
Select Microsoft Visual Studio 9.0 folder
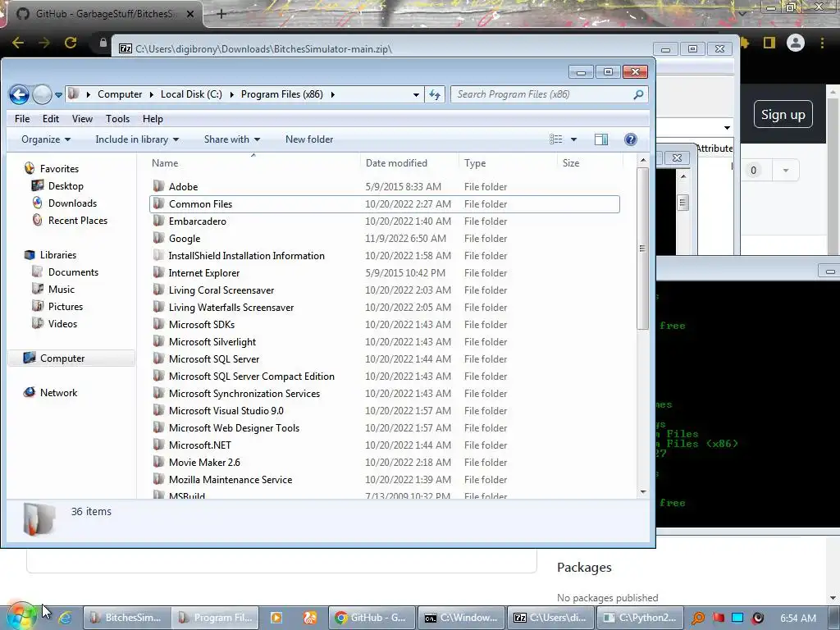point(226,410)
